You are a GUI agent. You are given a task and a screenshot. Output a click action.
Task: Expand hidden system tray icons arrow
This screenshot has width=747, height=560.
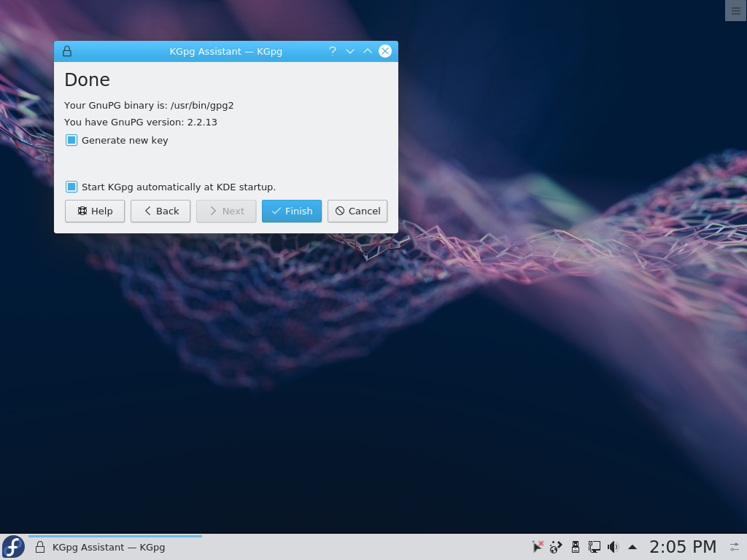point(632,547)
